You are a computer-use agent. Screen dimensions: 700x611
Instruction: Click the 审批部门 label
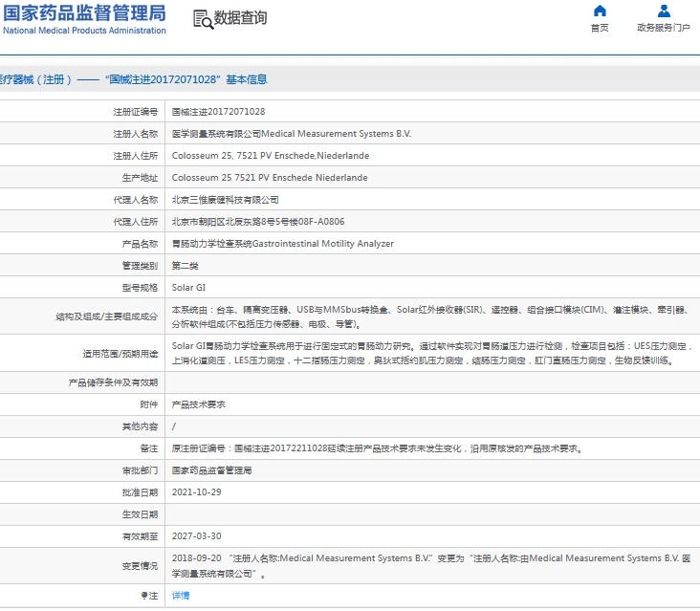[x=141, y=470]
